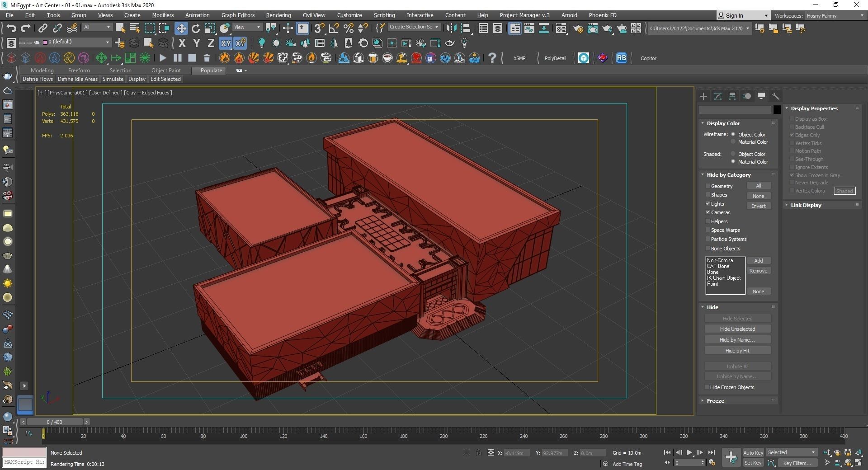Check the Helpers hide category box
Screen dimensions: 868x470
pos(708,221)
